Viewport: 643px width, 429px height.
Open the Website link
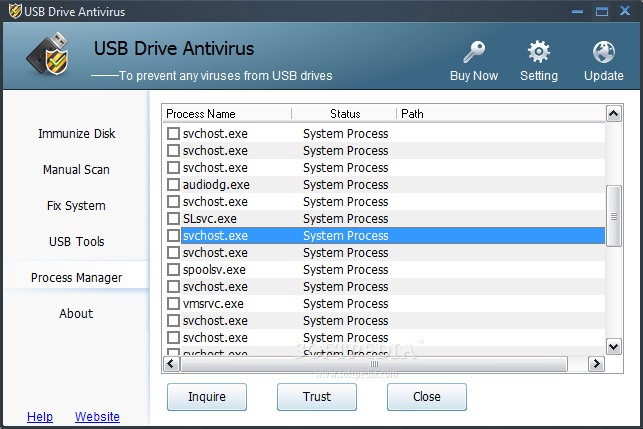[x=97, y=417]
